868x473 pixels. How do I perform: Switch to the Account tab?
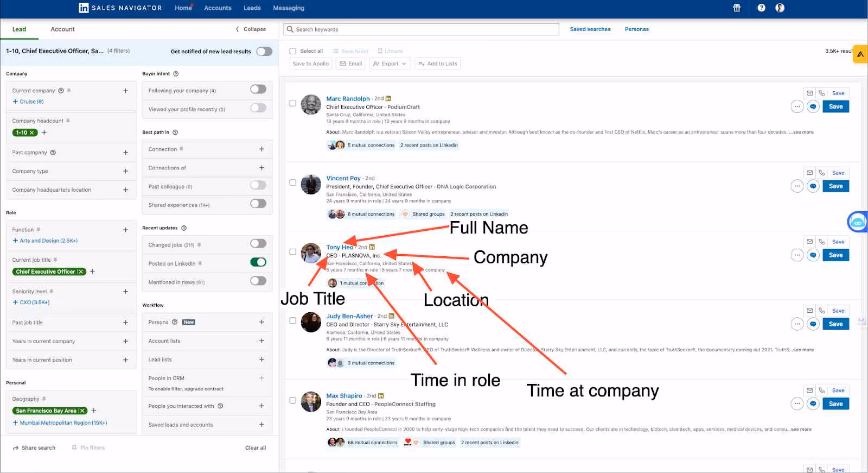point(62,29)
